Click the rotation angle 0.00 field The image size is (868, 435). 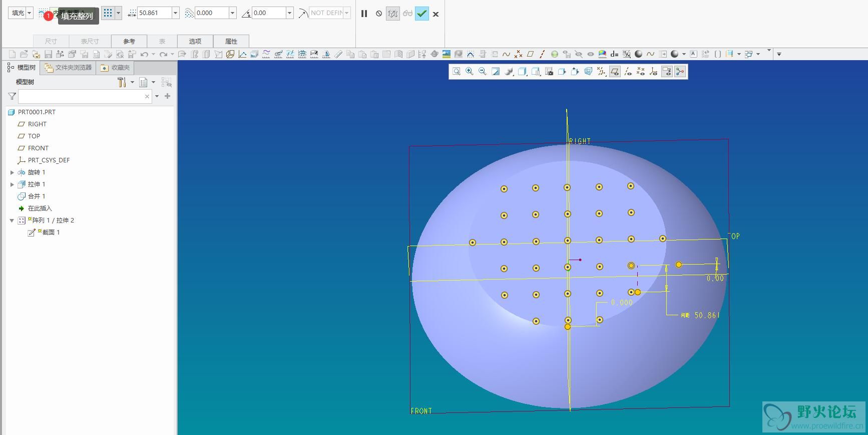pos(269,13)
